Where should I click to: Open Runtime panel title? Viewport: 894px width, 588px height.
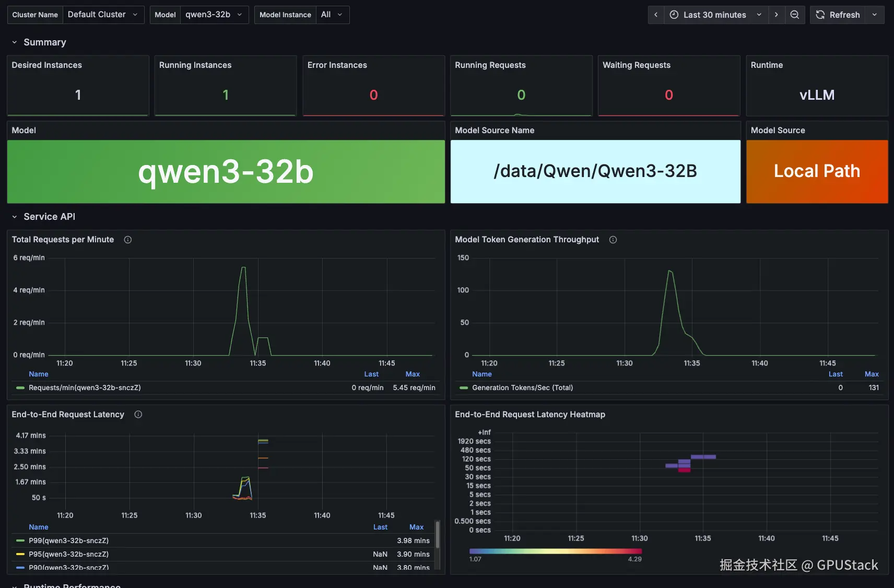(767, 65)
